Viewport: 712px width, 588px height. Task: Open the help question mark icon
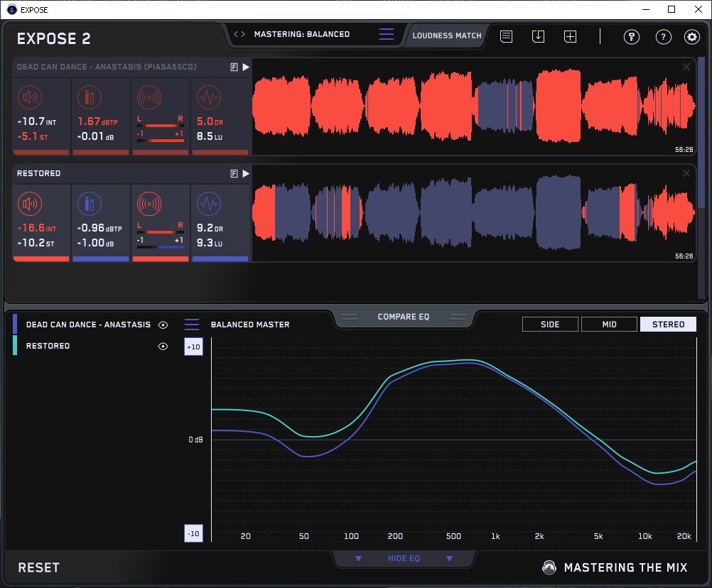click(664, 37)
